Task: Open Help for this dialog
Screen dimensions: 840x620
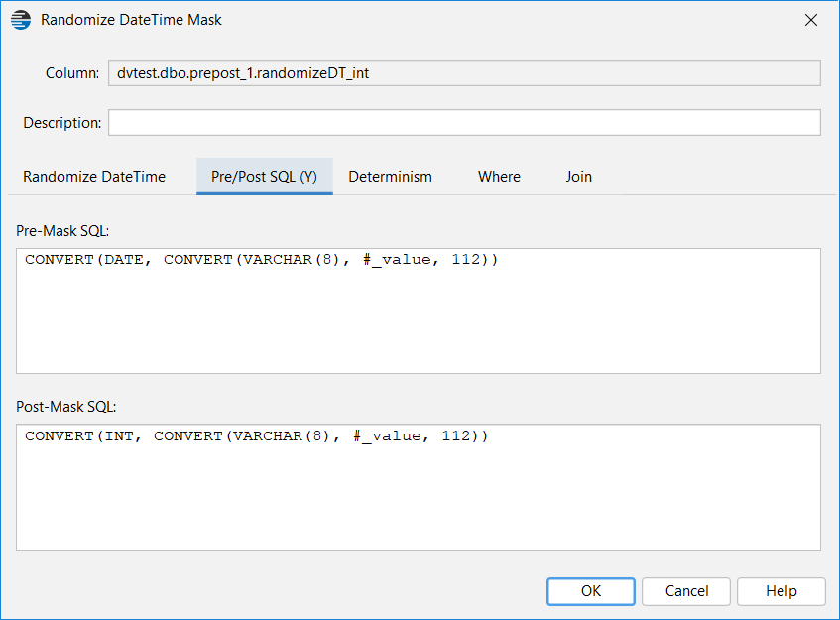Action: [x=781, y=591]
